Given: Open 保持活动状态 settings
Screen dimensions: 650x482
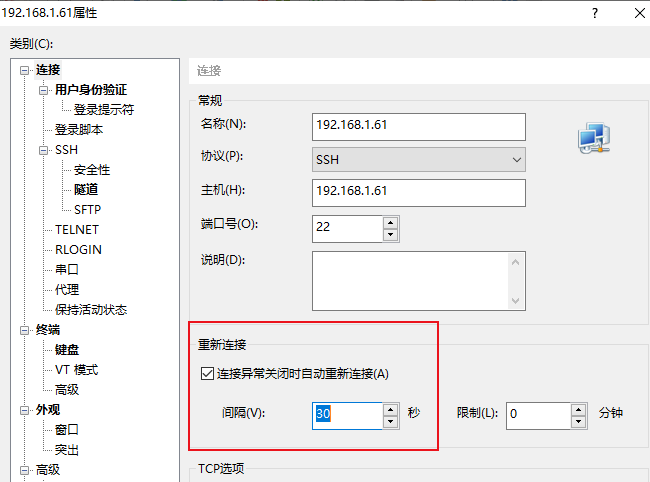Looking at the screenshot, I should pos(91,310).
